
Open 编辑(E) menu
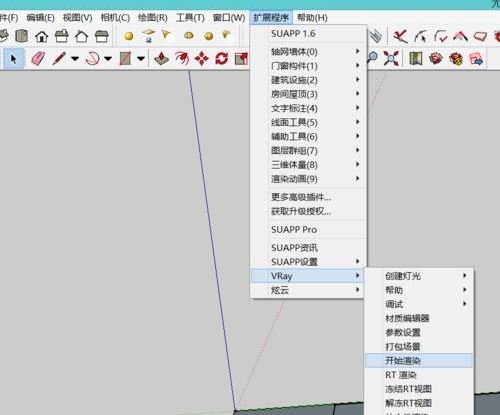(40, 18)
